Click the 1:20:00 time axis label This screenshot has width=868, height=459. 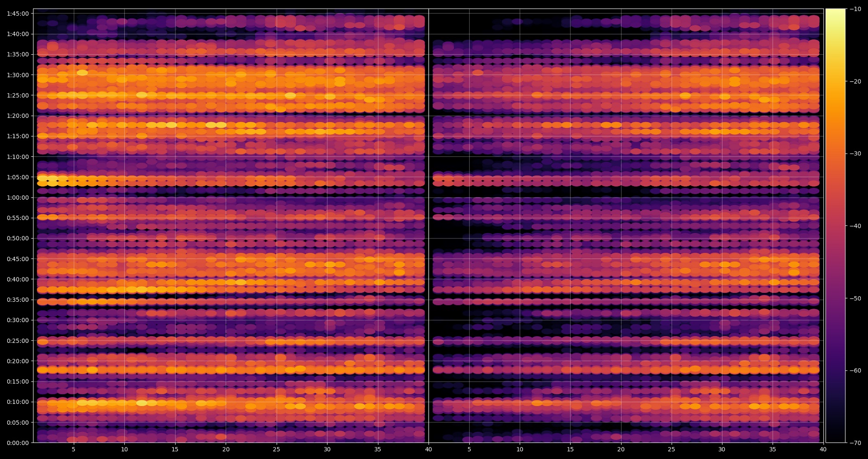[x=18, y=116]
